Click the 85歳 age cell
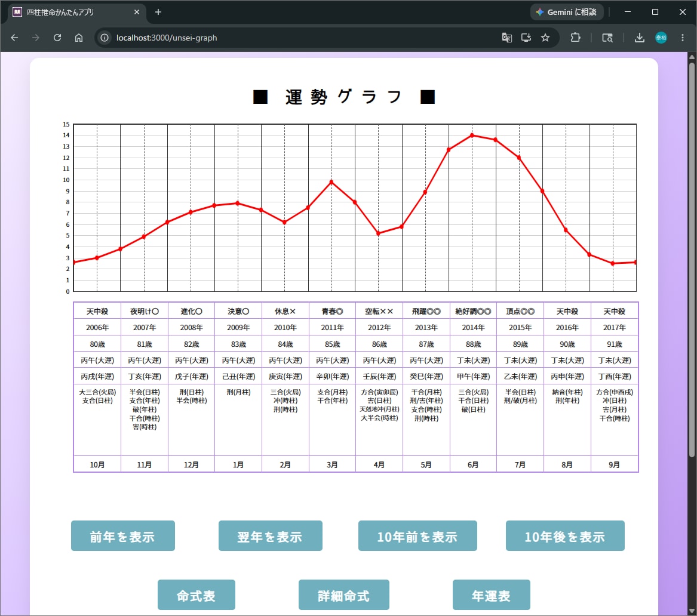 (x=332, y=344)
